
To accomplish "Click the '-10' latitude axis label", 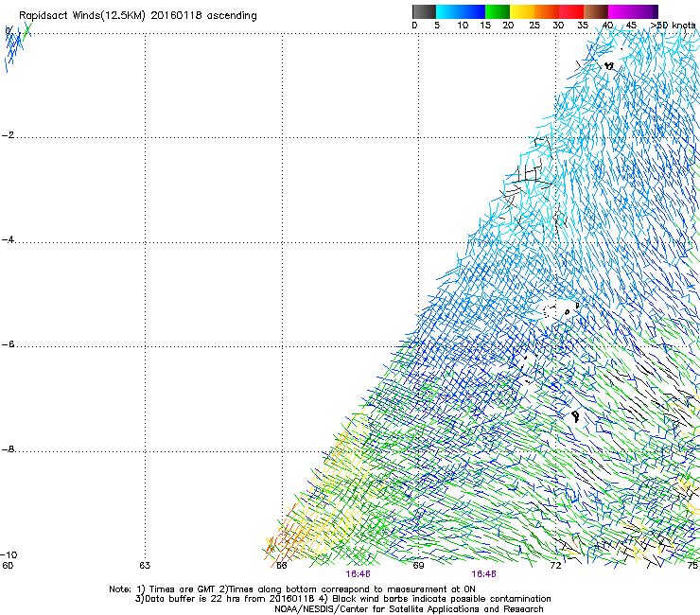I will click(9, 554).
